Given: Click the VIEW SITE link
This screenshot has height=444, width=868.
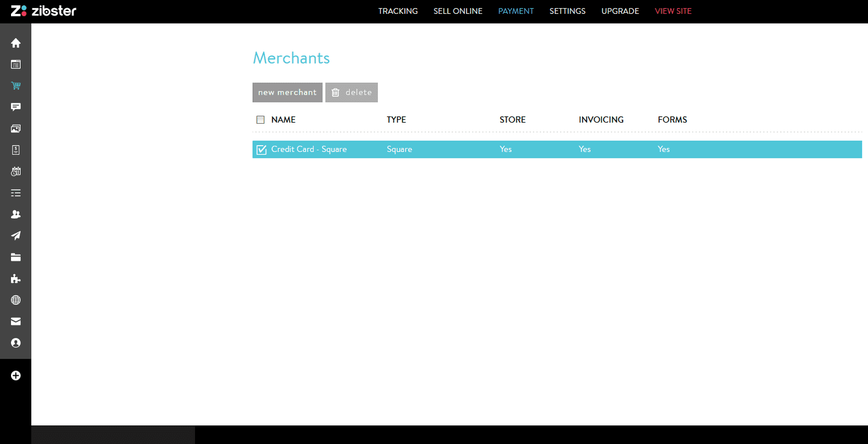Looking at the screenshot, I should [x=673, y=11].
